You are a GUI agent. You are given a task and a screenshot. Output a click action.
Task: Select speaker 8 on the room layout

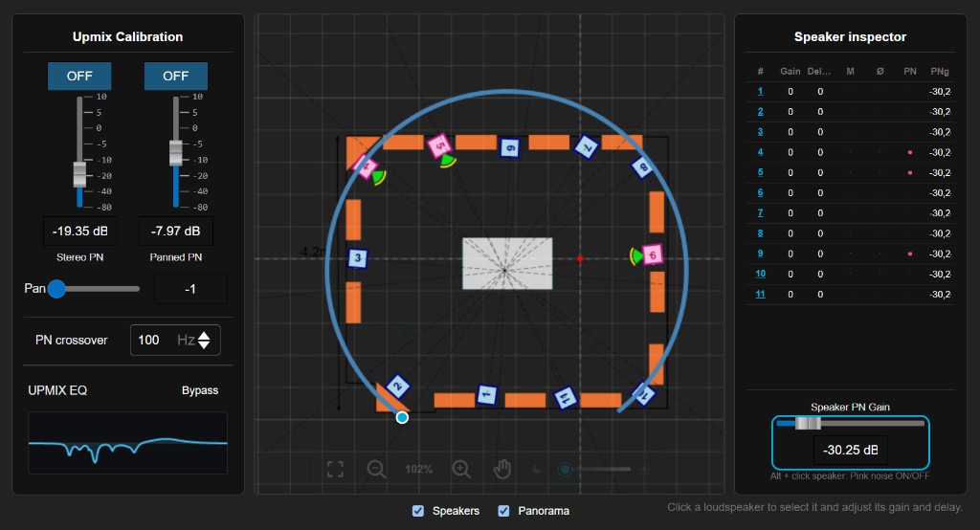click(642, 166)
